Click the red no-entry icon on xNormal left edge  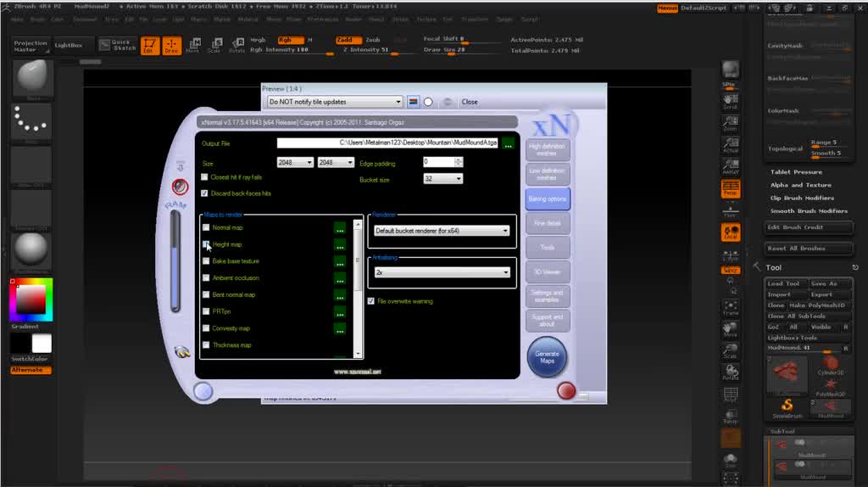click(x=180, y=187)
